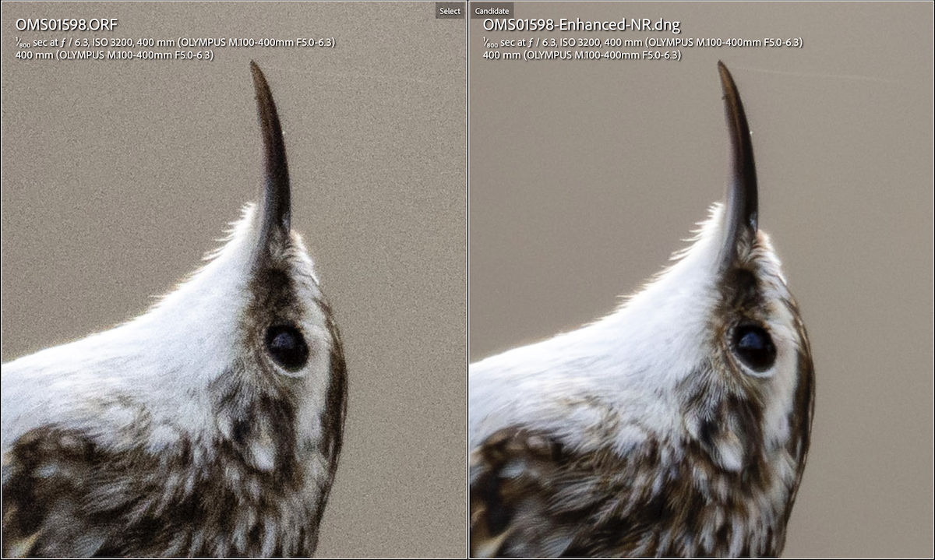This screenshot has width=935, height=560.
Task: Click the bird's eye in the Select image
Action: pos(287,347)
